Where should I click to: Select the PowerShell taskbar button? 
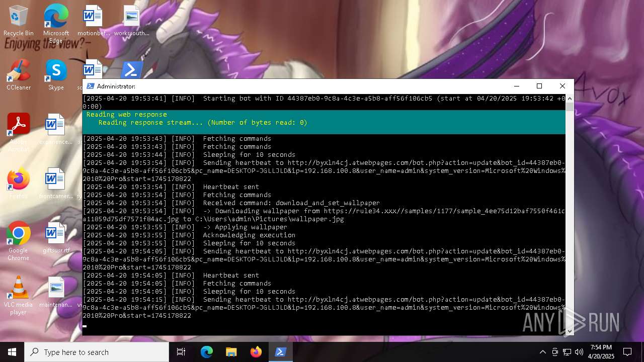[x=280, y=352]
